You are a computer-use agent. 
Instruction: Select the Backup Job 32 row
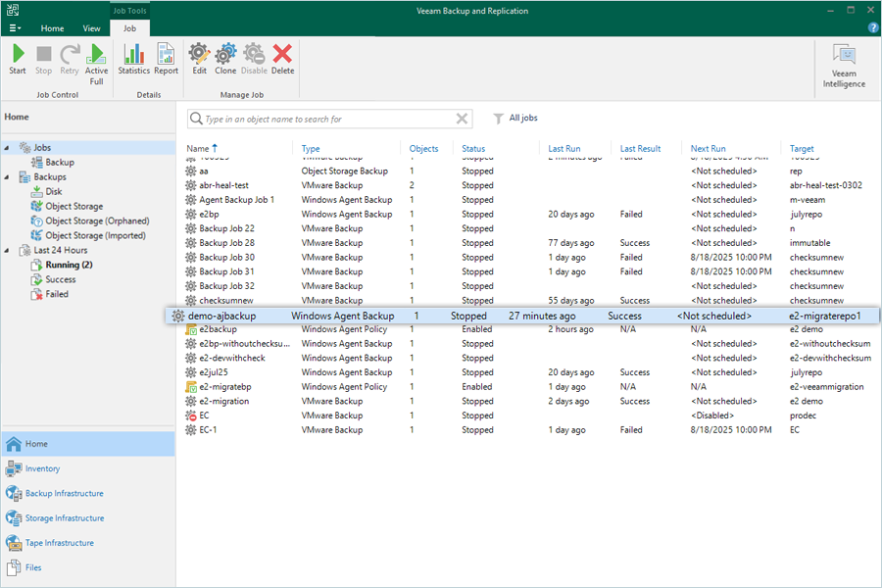[x=529, y=286]
